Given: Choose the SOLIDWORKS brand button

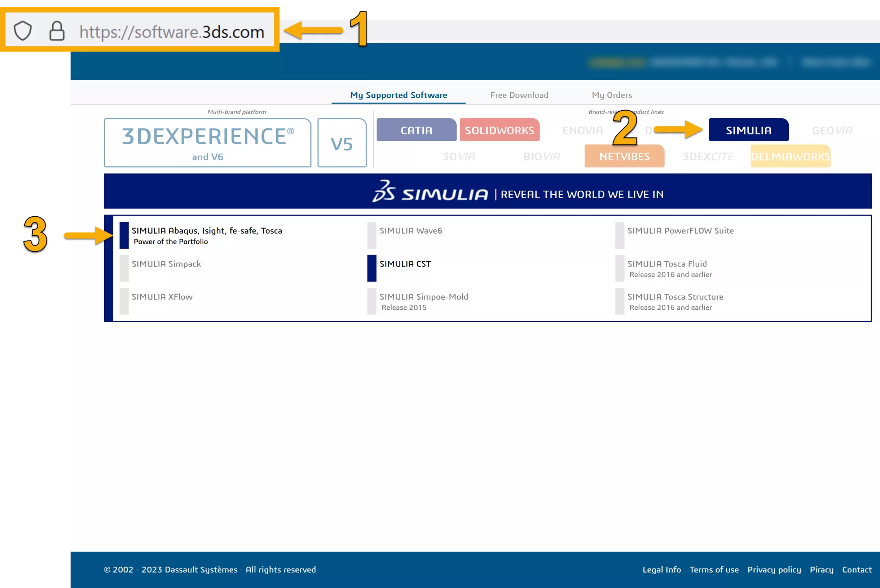Looking at the screenshot, I should [499, 130].
